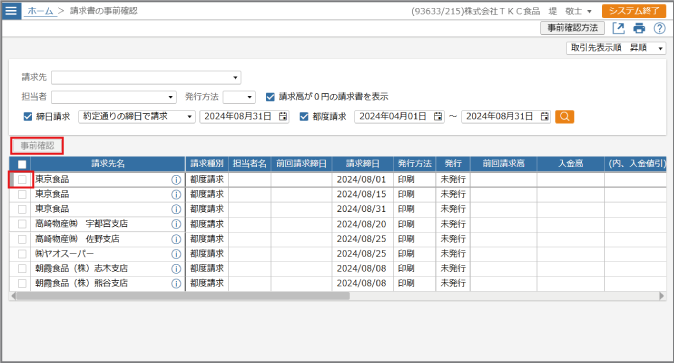Check the 高崎物産㈱ 佐野支店 row checkbox
The height and width of the screenshot is (363, 674).
22,239
